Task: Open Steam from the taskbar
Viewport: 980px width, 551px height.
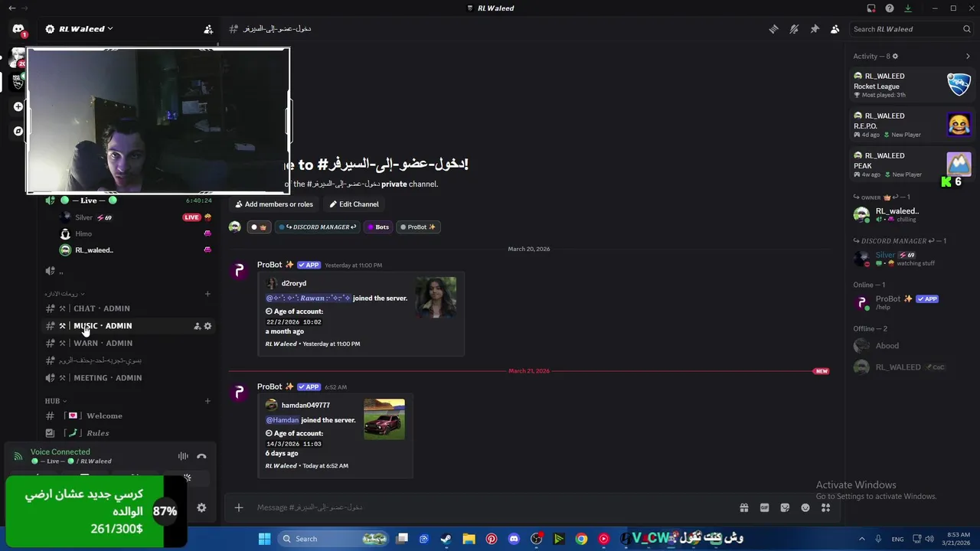Action: [446, 539]
